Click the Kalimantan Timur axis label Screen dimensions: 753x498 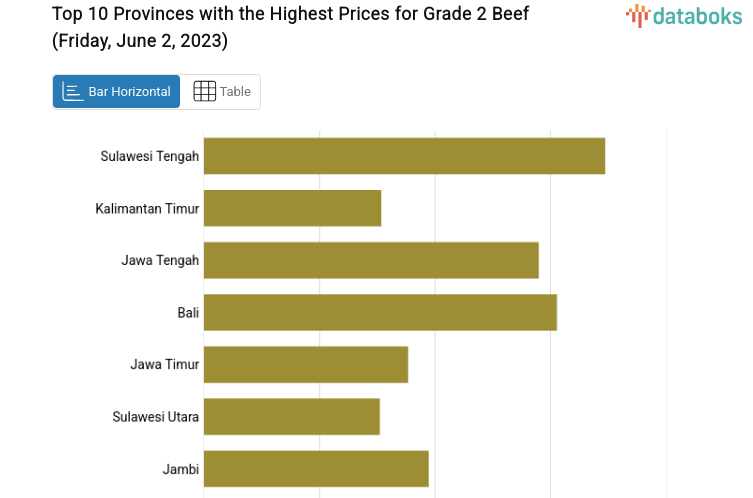pos(147,208)
